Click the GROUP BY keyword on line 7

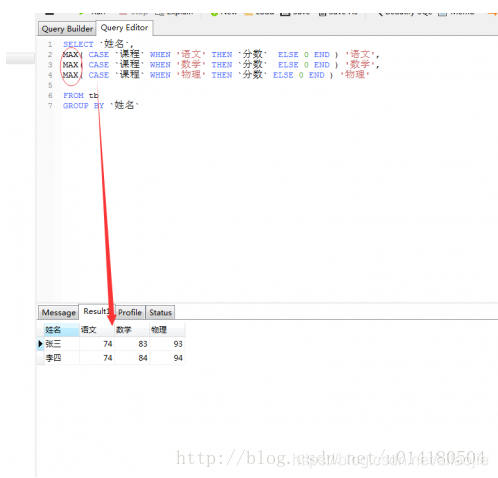click(x=83, y=106)
